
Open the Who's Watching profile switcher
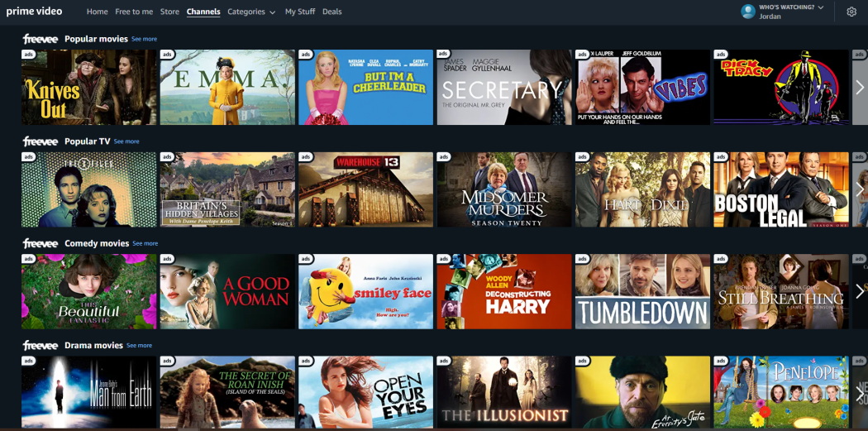791,12
